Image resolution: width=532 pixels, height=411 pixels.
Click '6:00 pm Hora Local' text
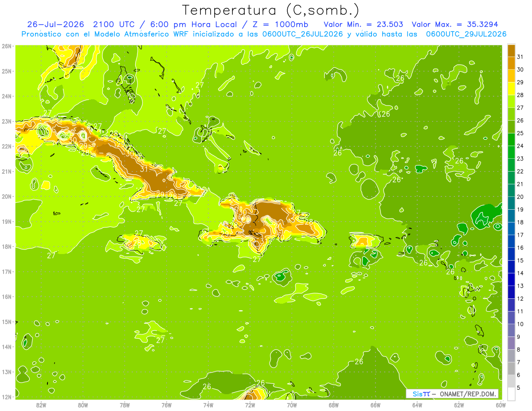point(193,24)
